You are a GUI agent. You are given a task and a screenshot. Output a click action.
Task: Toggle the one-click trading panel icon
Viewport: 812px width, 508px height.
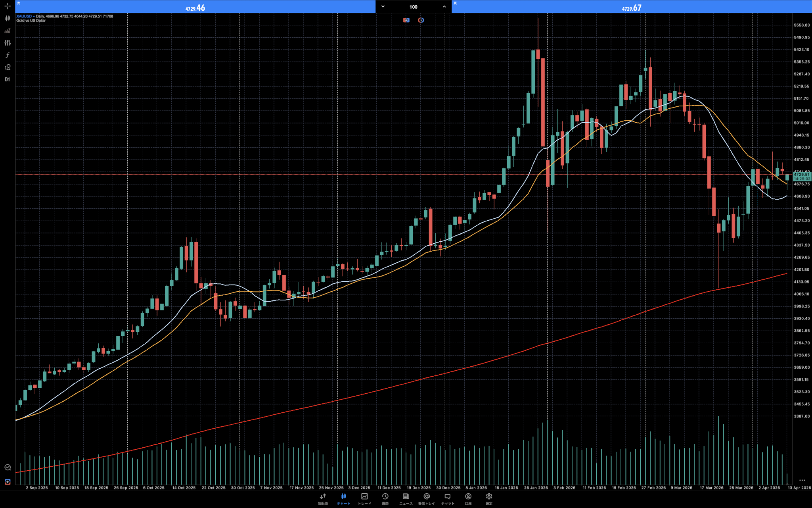pos(406,20)
